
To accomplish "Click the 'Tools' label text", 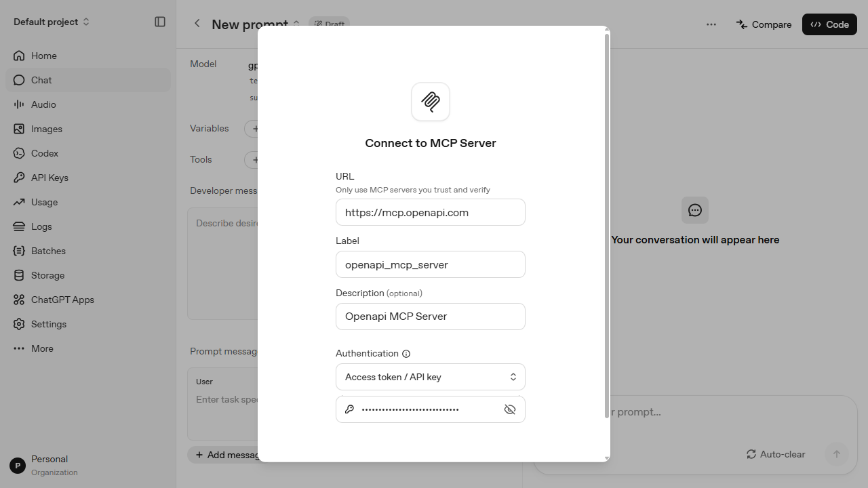I will 201,159.
